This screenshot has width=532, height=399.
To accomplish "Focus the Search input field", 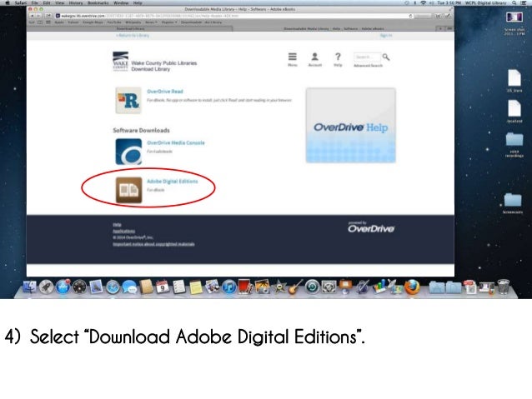I will (x=367, y=57).
